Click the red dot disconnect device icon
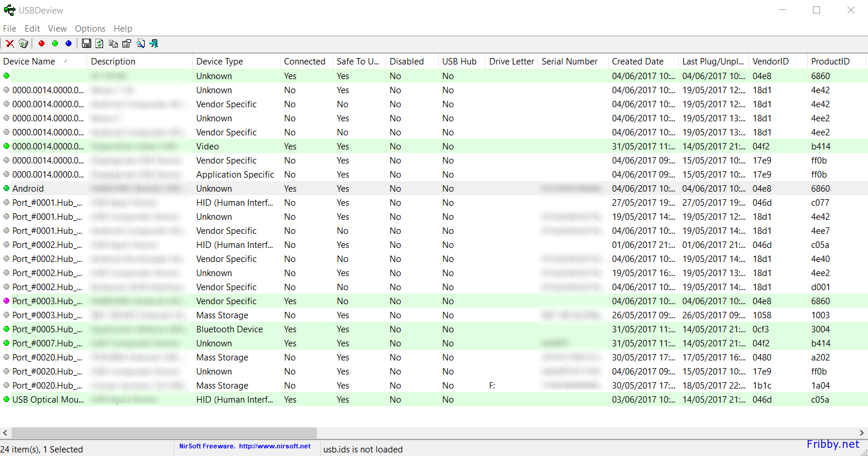 [42, 43]
